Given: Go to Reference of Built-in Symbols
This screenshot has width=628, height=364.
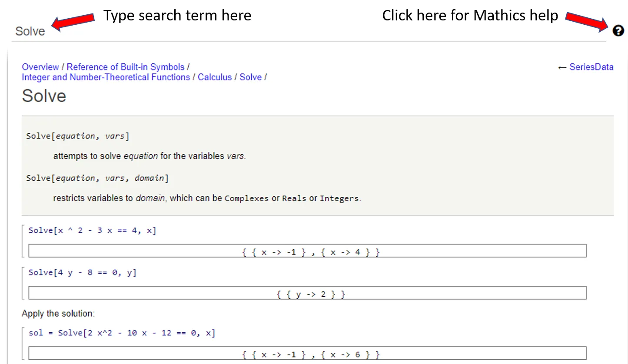Looking at the screenshot, I should point(126,67).
